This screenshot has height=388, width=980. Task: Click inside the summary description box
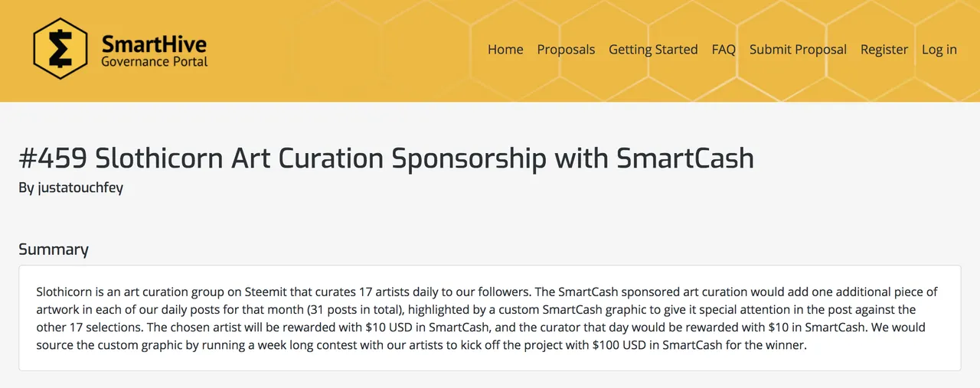click(490, 318)
